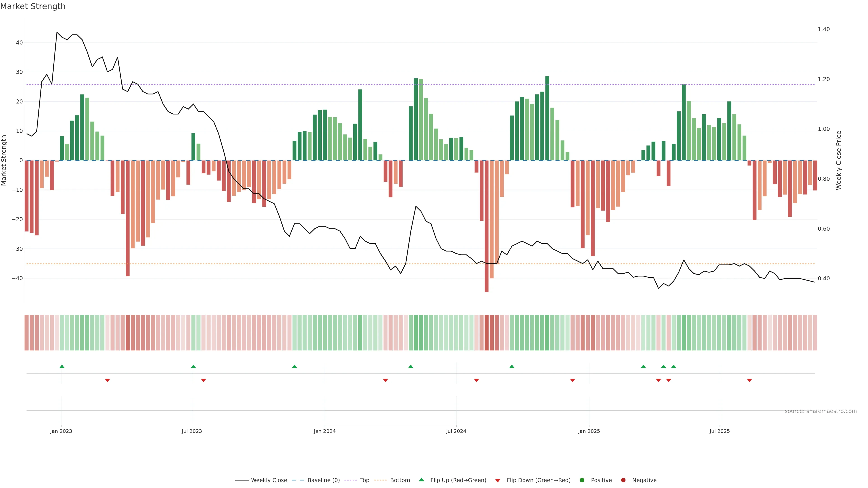
Task: Click the rightmost green flip-up triangle marker
Action: (673, 366)
